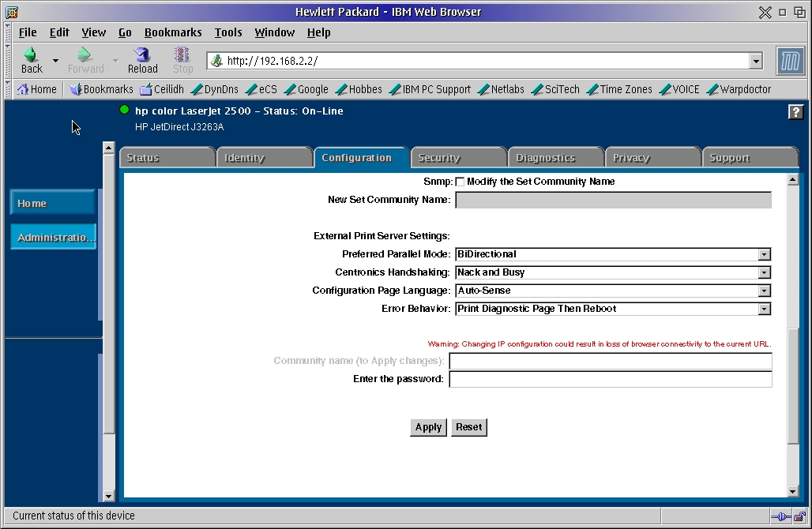Switch to the Security tab

click(x=459, y=158)
